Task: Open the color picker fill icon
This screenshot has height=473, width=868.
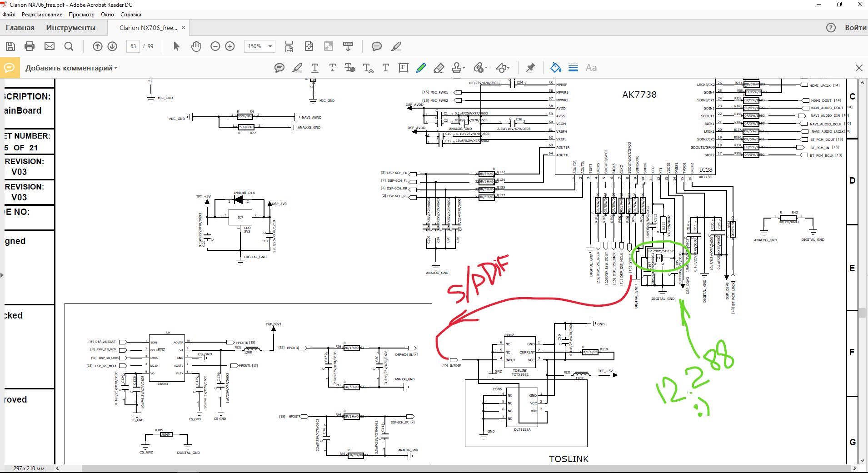Action: [x=555, y=68]
